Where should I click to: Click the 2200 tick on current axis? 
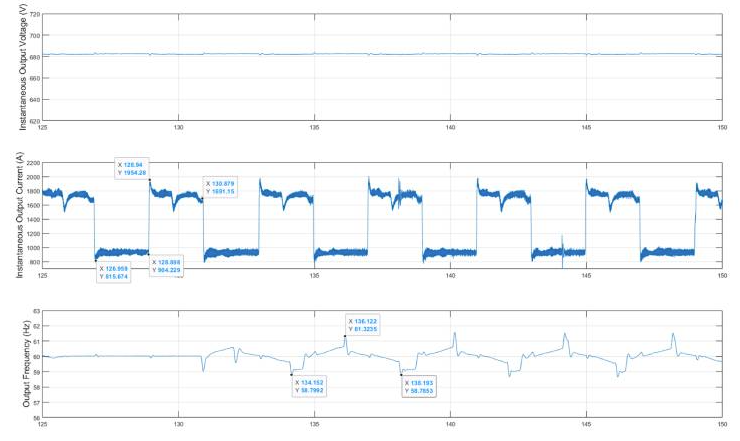31,163
